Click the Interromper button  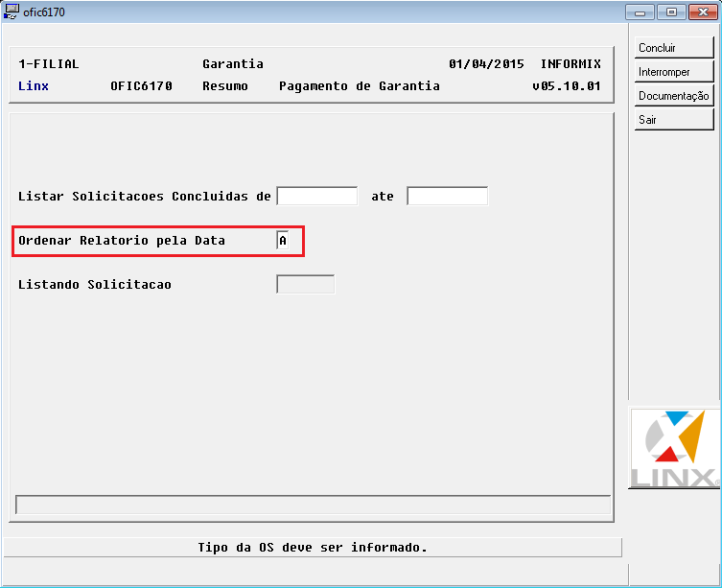click(x=674, y=71)
